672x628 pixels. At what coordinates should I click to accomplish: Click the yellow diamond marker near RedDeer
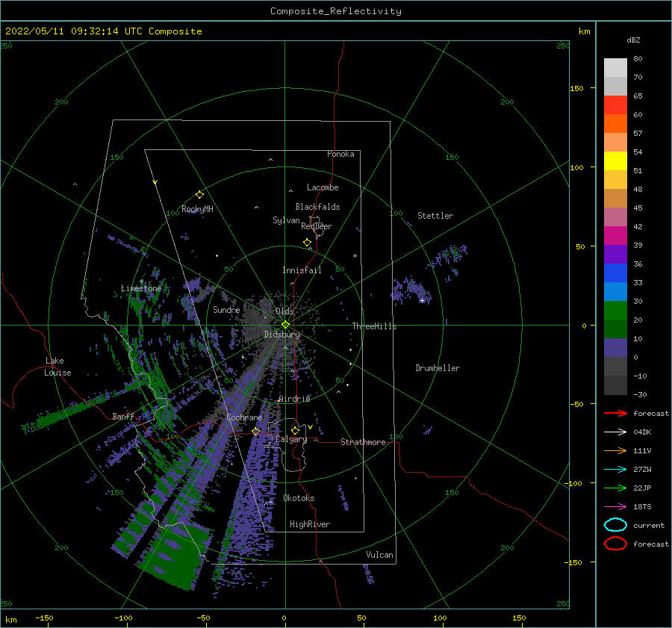307,242
